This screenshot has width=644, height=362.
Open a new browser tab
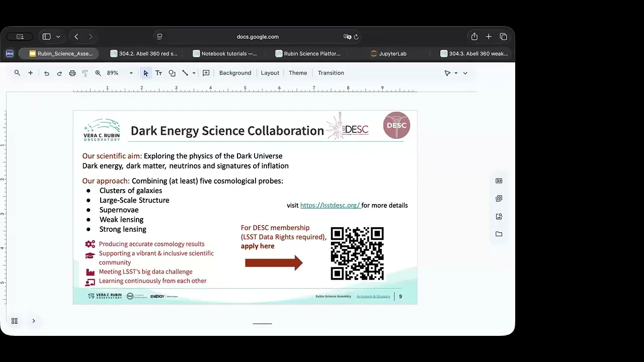pyautogui.click(x=489, y=37)
